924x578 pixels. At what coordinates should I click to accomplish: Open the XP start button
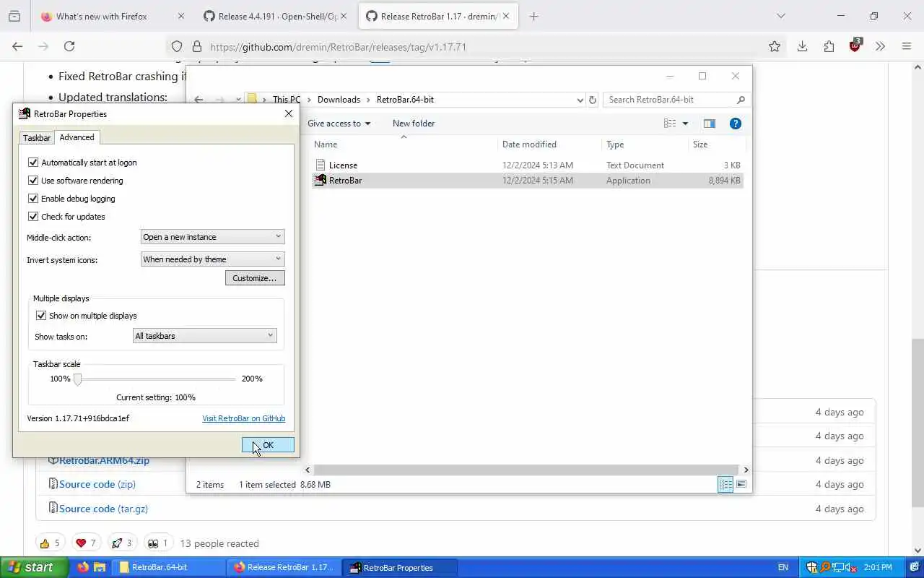[x=34, y=567]
